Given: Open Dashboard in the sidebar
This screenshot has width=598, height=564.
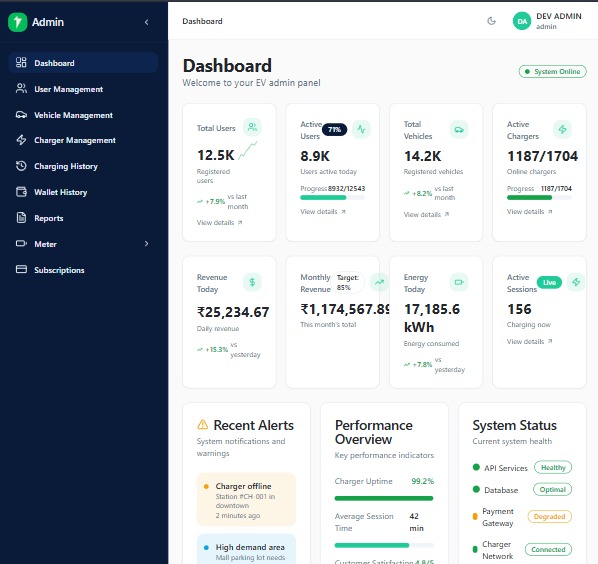Looking at the screenshot, I should pyautogui.click(x=83, y=63).
